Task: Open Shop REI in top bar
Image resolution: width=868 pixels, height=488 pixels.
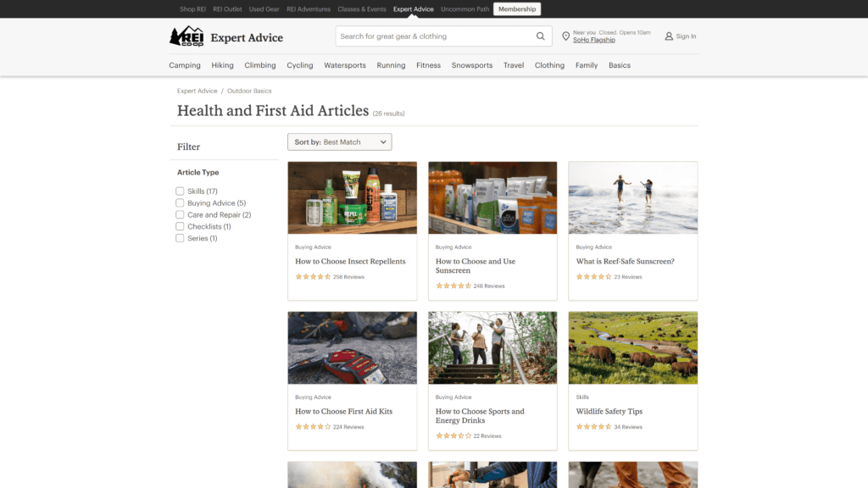Action: click(192, 8)
